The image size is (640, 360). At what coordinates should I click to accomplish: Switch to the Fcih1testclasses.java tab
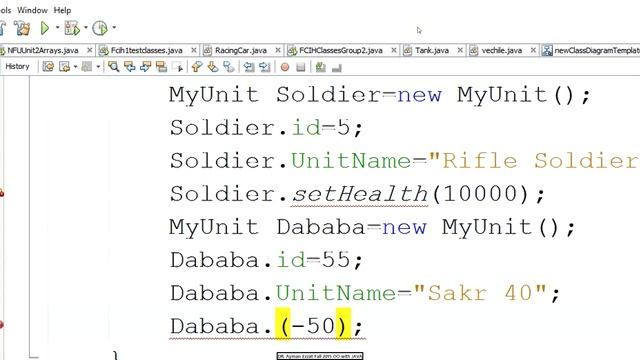(x=146, y=51)
